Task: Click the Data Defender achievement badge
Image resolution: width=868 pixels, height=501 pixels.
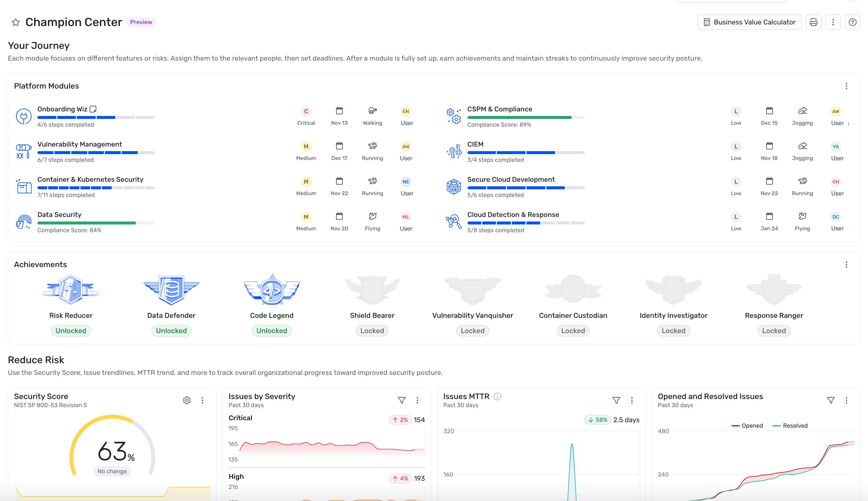Action: click(x=171, y=290)
